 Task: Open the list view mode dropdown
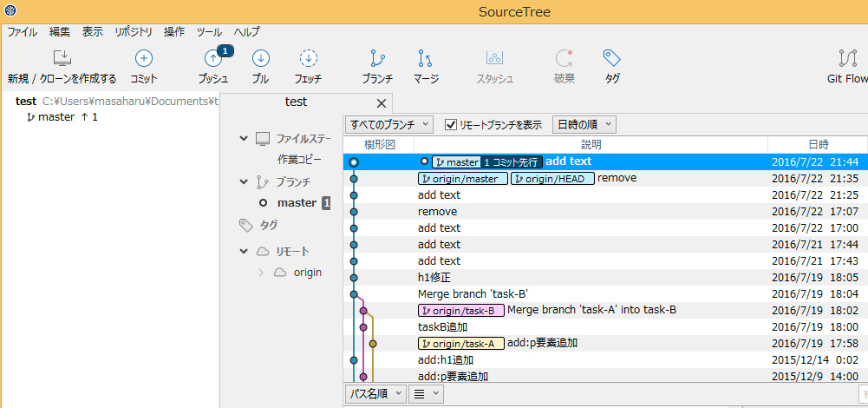point(426,394)
